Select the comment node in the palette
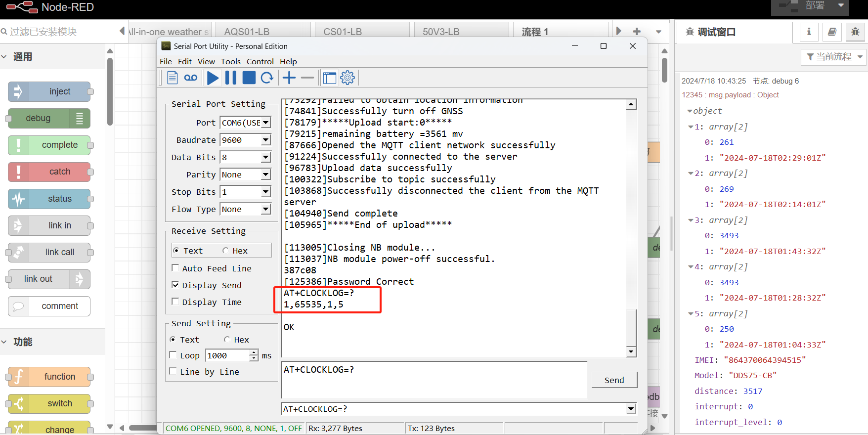This screenshot has width=868, height=435. click(49, 306)
